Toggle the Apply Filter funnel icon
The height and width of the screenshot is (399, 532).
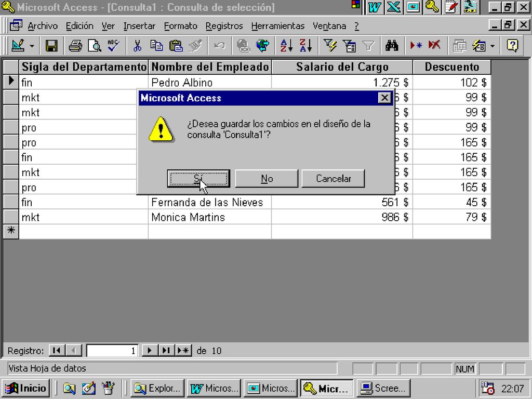[368, 46]
